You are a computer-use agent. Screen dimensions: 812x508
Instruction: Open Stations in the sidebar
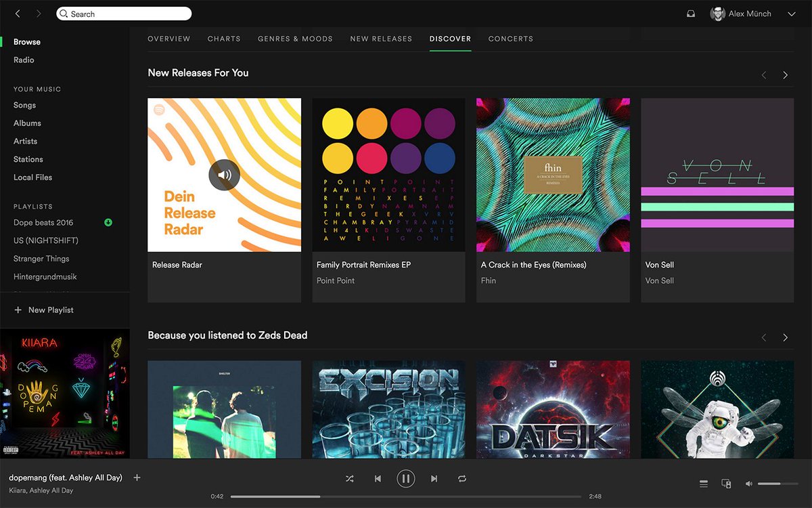[28, 159]
